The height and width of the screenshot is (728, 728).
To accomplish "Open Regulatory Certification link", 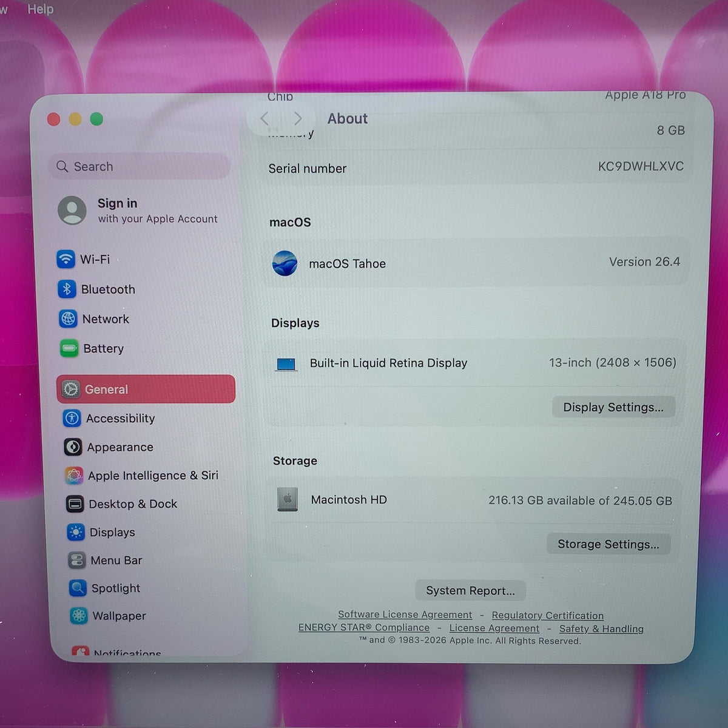I will pos(547,615).
